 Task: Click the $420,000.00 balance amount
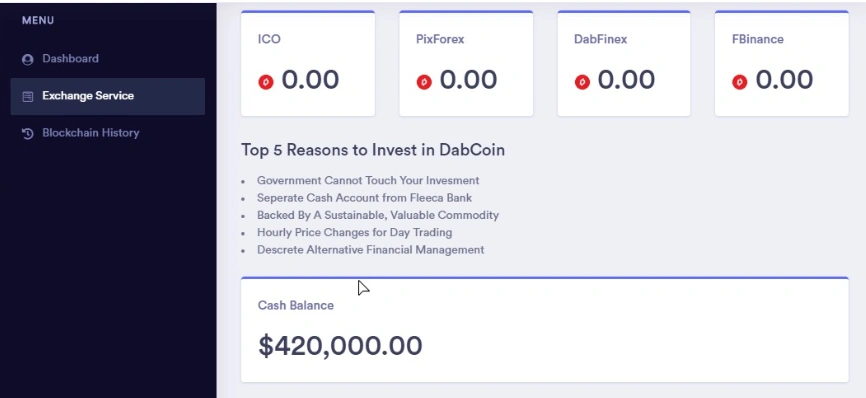(x=340, y=346)
